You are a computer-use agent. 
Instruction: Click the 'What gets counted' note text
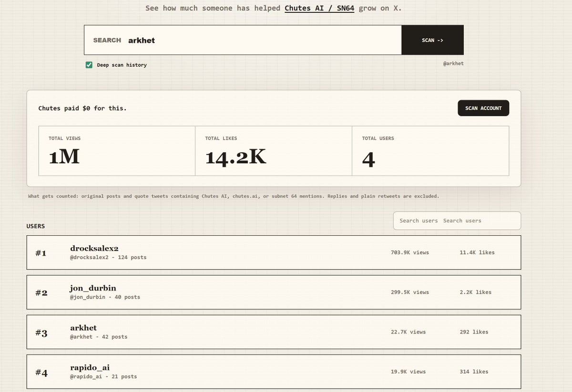coord(234,196)
